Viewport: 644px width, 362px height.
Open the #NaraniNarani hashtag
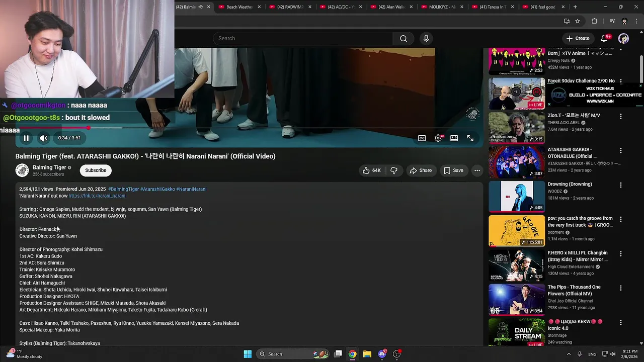click(191, 189)
